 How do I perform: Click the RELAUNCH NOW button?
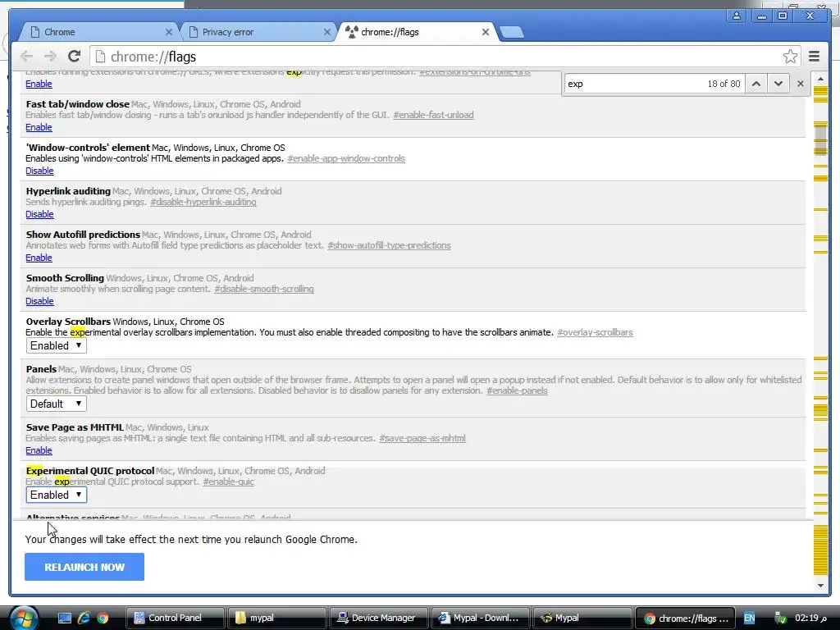pyautogui.click(x=84, y=567)
